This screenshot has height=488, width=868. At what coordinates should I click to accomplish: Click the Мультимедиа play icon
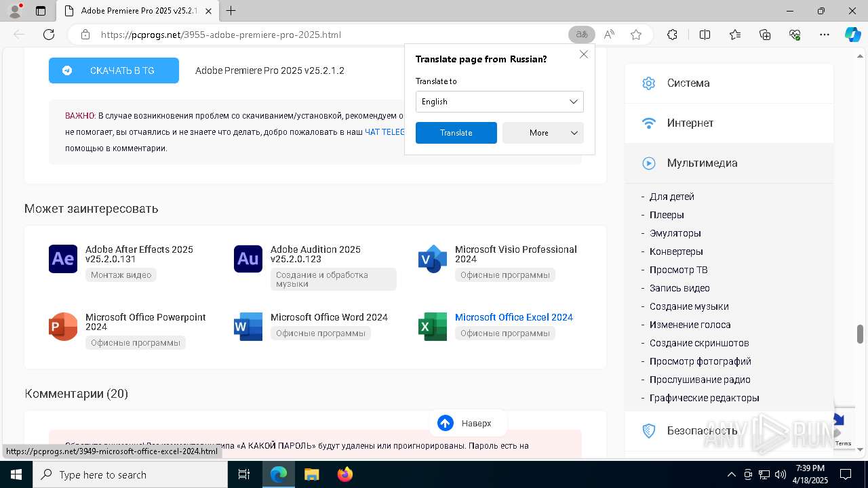[649, 163]
